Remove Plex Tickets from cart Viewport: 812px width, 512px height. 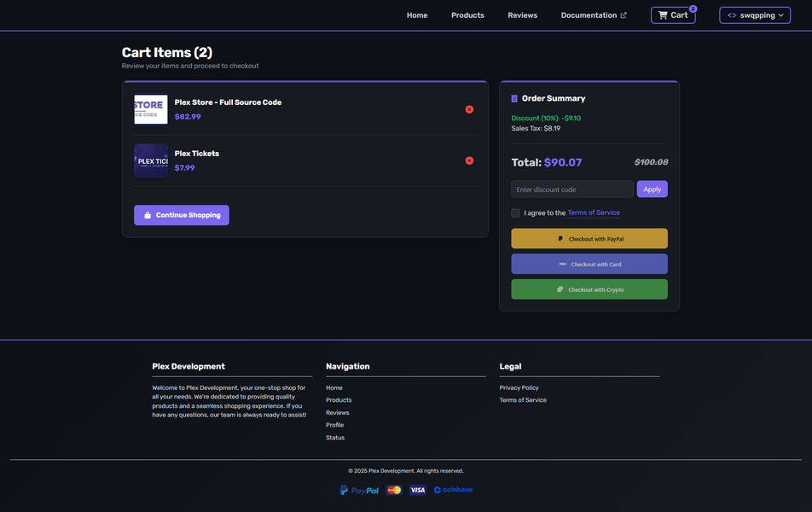pos(469,160)
